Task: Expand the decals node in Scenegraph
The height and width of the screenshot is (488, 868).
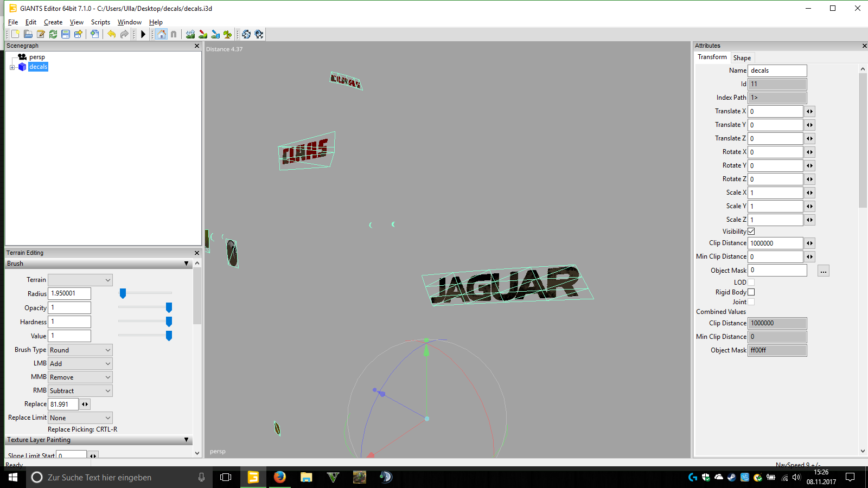Action: [x=12, y=67]
